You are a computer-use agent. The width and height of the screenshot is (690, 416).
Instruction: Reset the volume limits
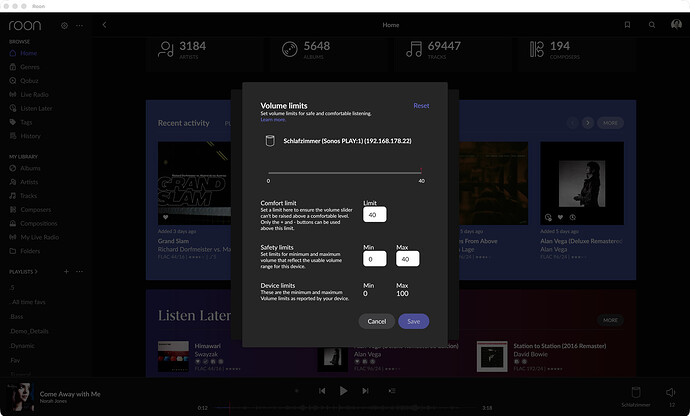pyautogui.click(x=421, y=106)
